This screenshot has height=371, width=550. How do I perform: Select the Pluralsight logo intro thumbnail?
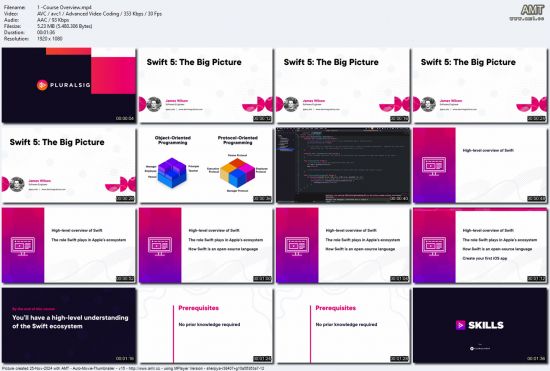click(x=69, y=85)
